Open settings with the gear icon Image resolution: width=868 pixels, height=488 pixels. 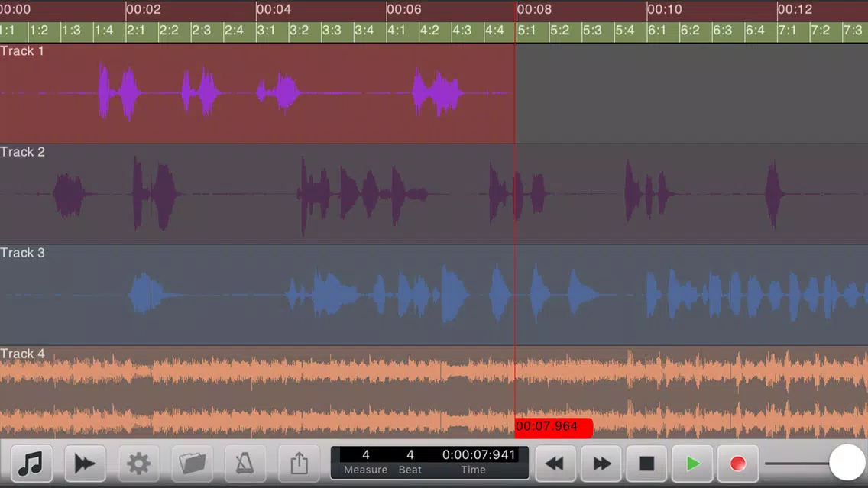pos(138,463)
